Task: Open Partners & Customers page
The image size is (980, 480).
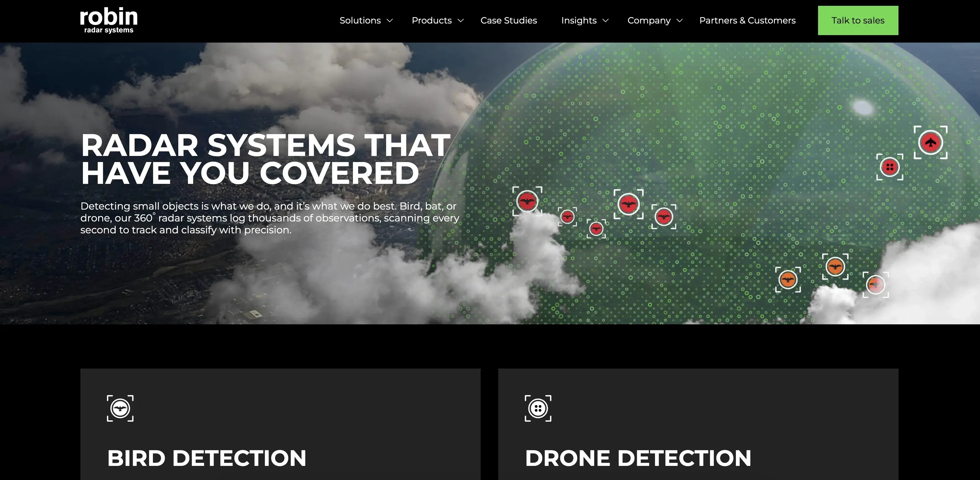Action: click(x=747, y=20)
